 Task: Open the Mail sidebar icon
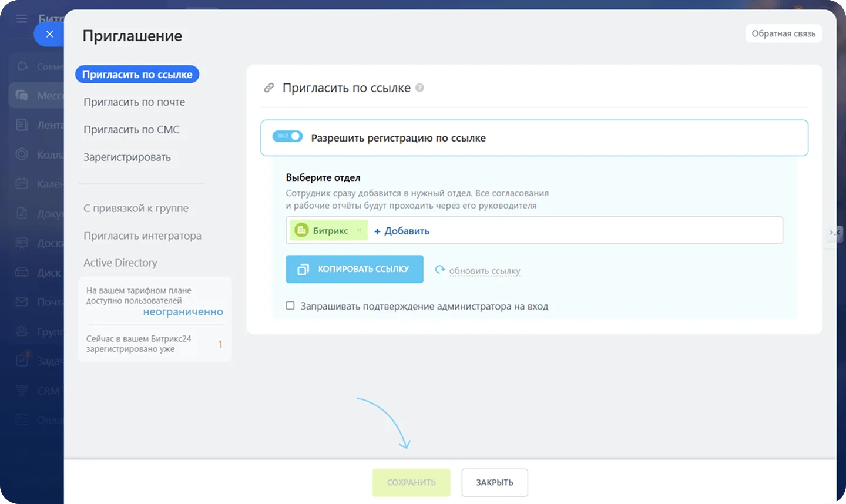[x=22, y=301]
